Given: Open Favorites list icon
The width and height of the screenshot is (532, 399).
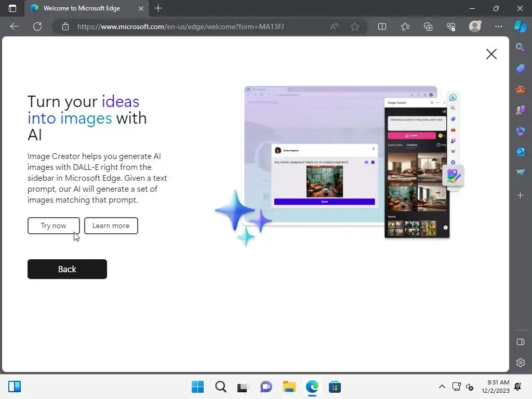Looking at the screenshot, I should [x=405, y=26].
